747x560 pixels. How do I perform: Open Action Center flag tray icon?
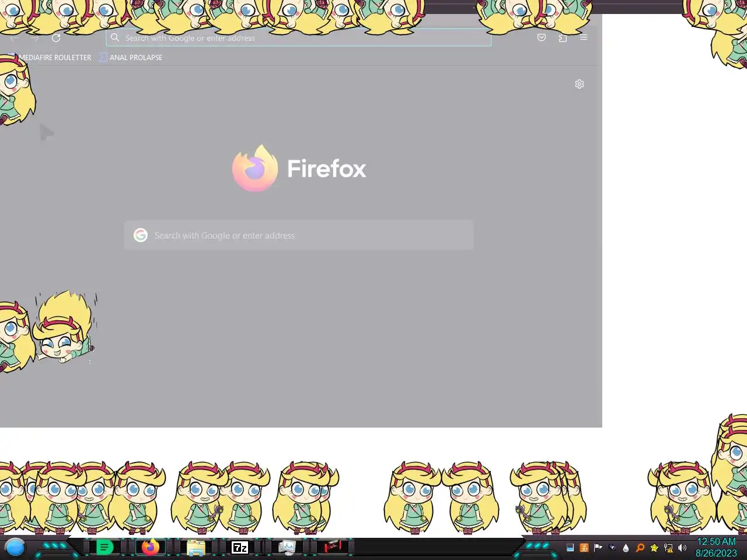coord(598,548)
